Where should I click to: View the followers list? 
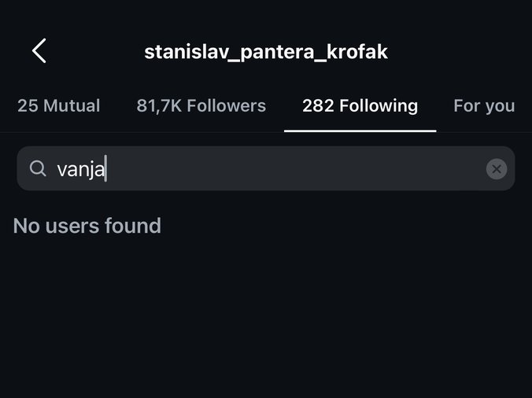(x=201, y=105)
